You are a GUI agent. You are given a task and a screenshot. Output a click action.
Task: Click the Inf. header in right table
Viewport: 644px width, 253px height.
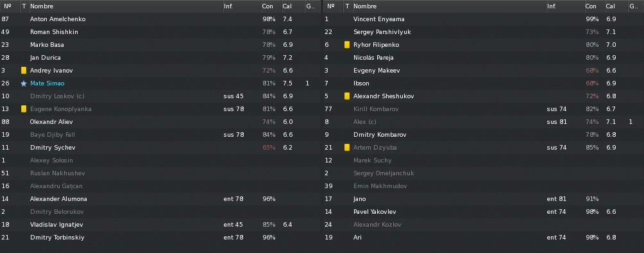pyautogui.click(x=564, y=6)
